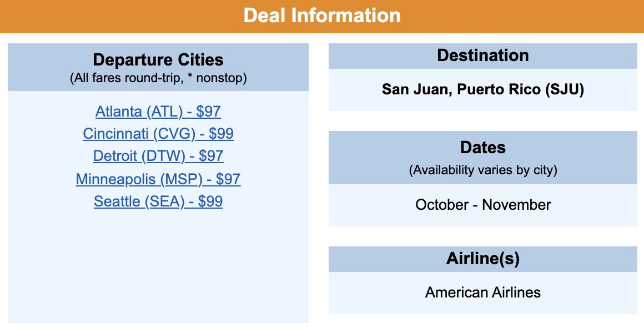
Task: Select American Airlines in the airline cell
Action: (482, 292)
